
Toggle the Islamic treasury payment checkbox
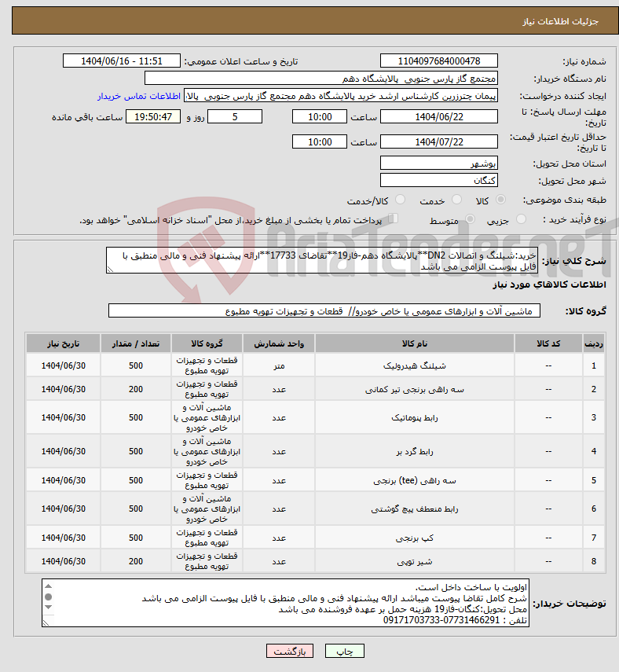[393, 218]
